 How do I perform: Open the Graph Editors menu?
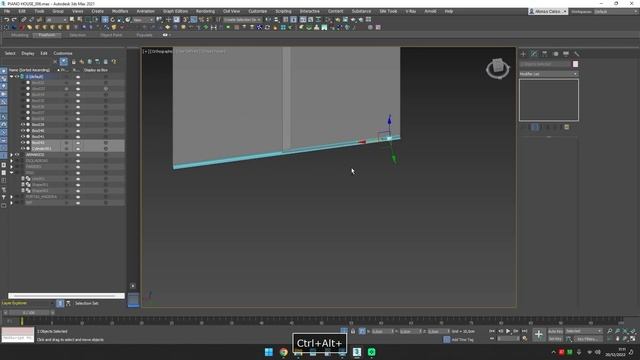[x=176, y=11]
